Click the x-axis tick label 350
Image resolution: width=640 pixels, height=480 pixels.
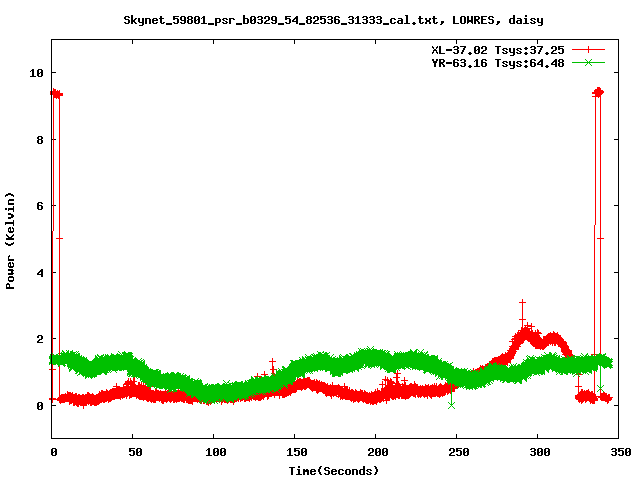point(620,452)
